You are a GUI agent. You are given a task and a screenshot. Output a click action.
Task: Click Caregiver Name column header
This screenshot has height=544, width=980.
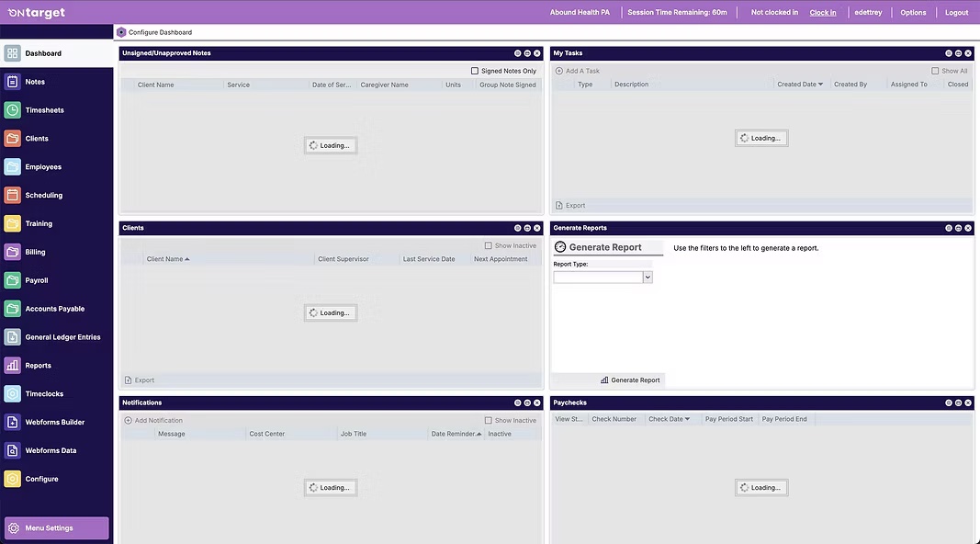(384, 85)
